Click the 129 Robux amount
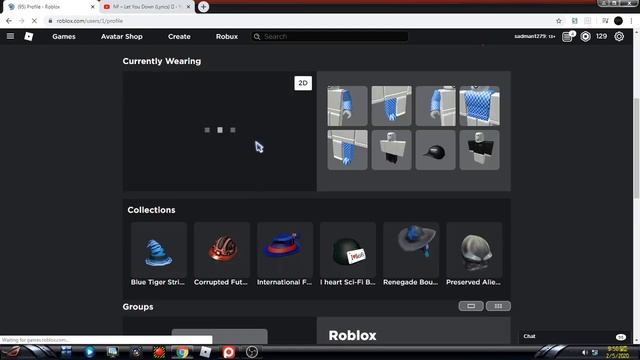This screenshot has width=640, height=360. (x=601, y=36)
